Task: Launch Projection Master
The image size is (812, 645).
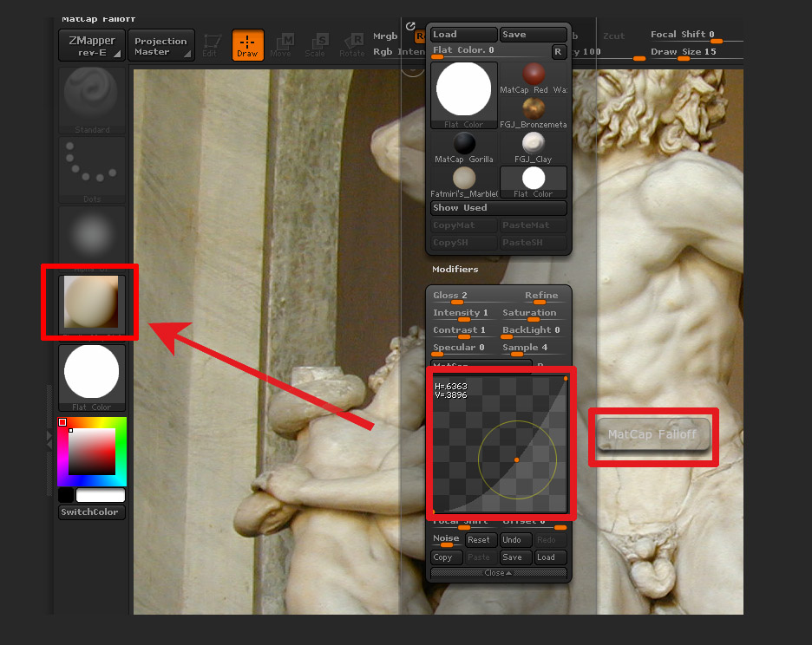Action: point(161,46)
